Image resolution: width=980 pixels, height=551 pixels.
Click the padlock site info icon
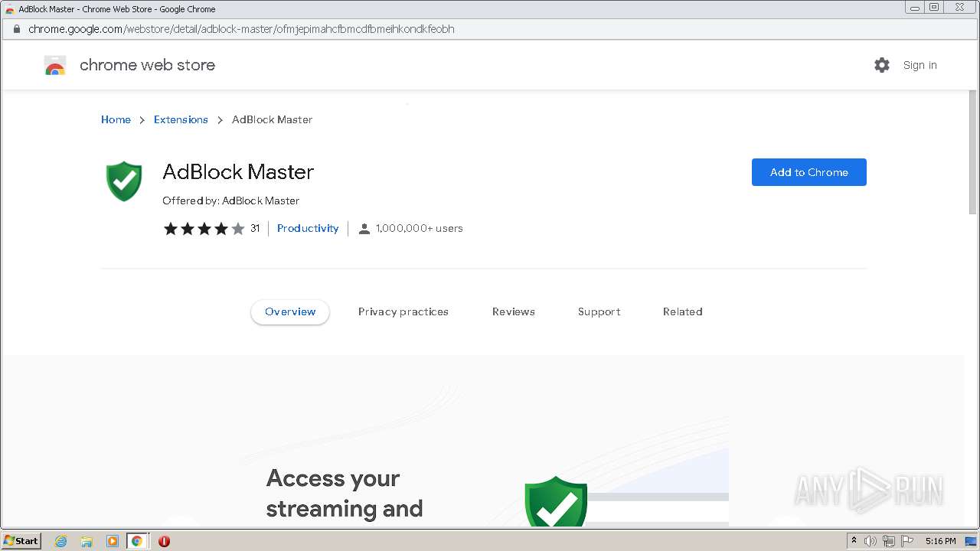pyautogui.click(x=15, y=29)
